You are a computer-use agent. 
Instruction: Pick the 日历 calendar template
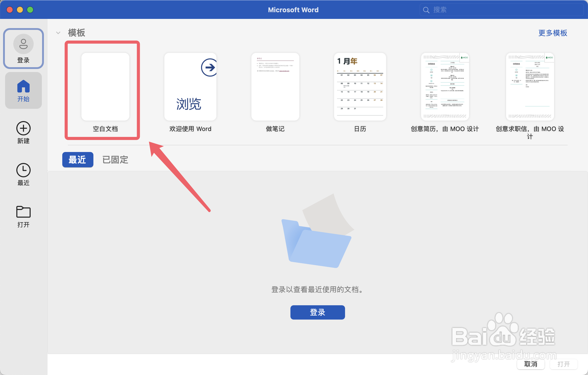(x=360, y=87)
